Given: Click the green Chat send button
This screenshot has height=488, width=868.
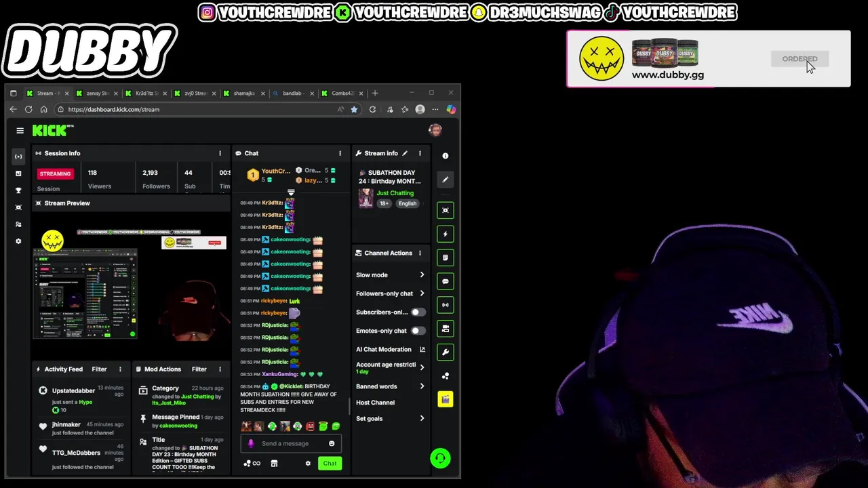Looking at the screenshot, I should [x=330, y=464].
